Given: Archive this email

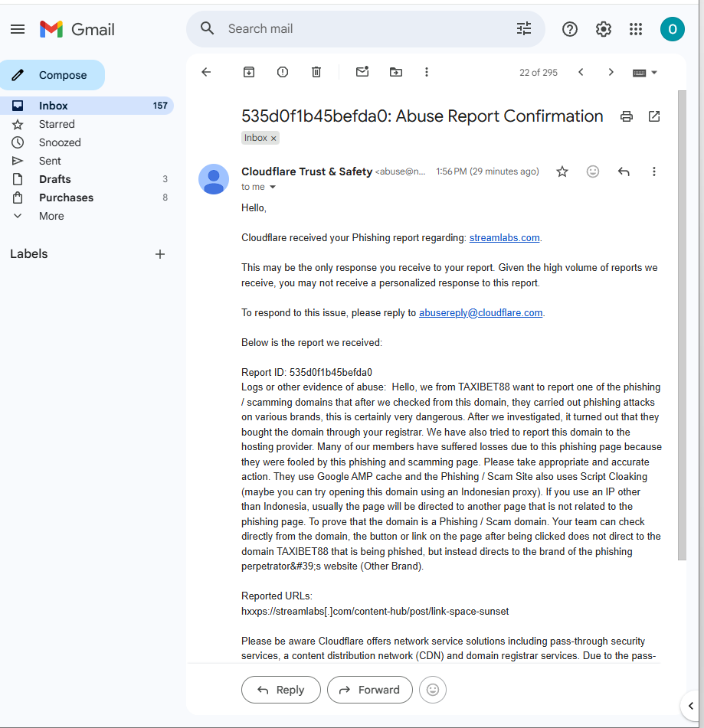Looking at the screenshot, I should point(249,72).
